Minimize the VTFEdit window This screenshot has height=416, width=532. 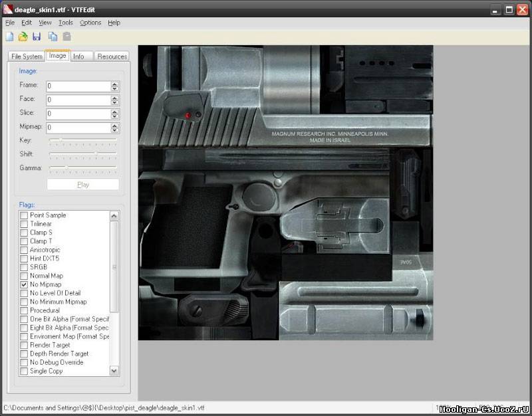pyautogui.click(x=495, y=10)
